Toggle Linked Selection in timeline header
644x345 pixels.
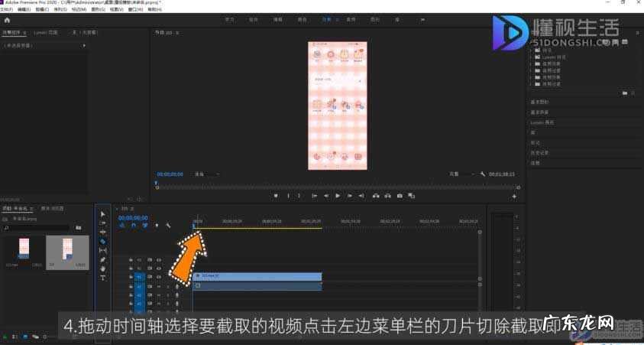[145, 226]
